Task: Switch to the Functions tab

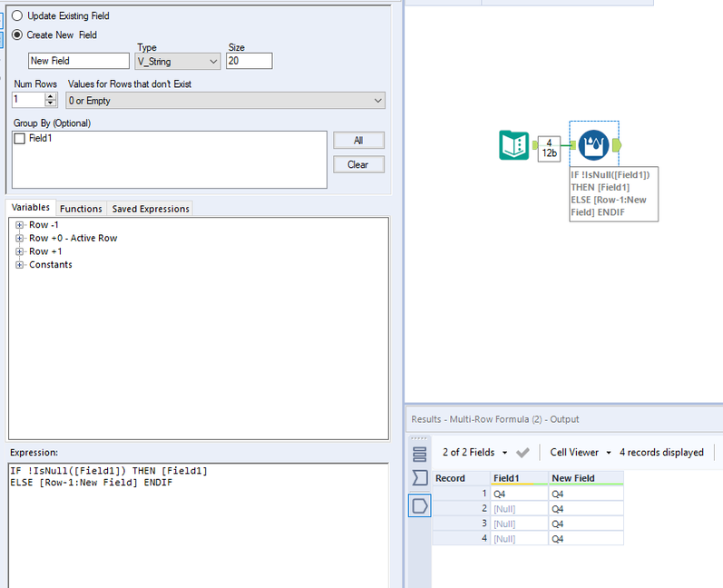Action: pos(81,209)
